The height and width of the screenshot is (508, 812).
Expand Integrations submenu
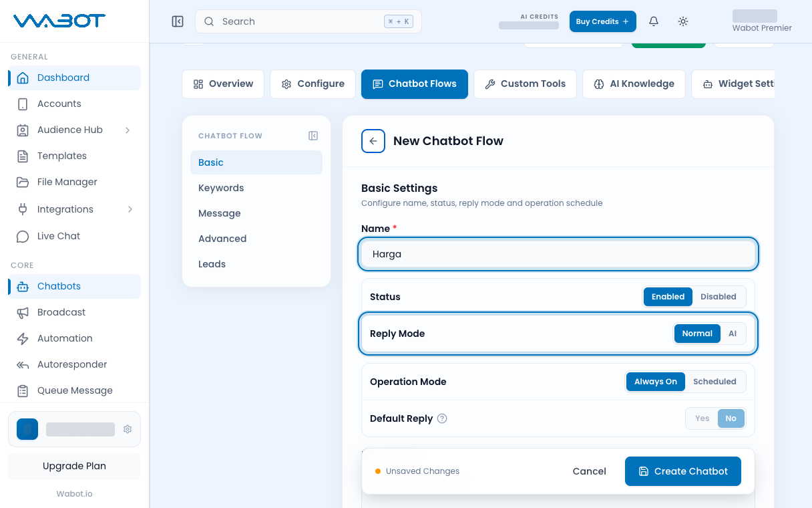point(130,209)
